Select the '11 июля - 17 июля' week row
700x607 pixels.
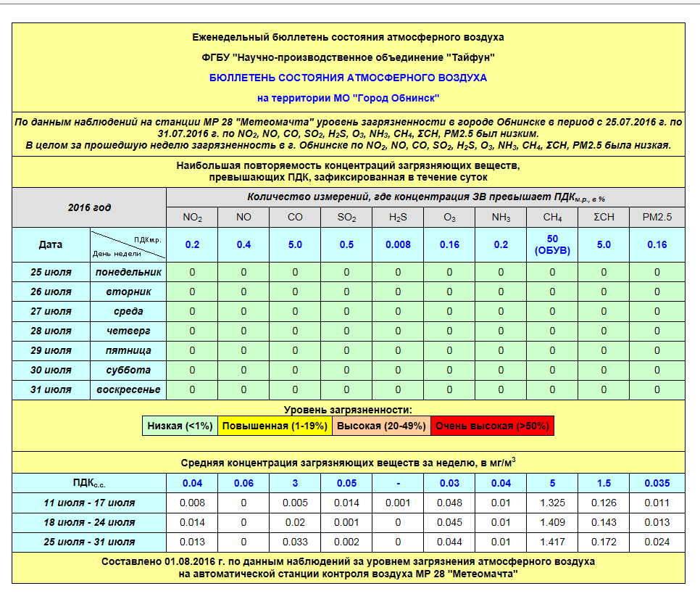[89, 503]
